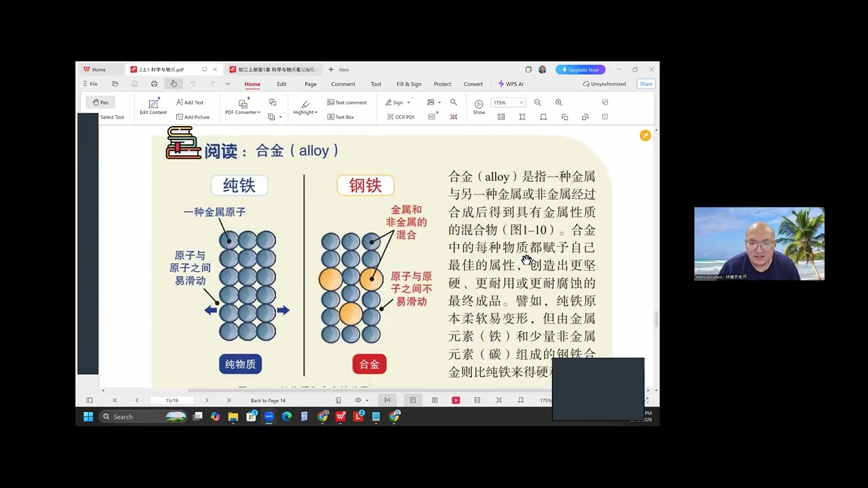This screenshot has height=488, width=868.
Task: Click the Share button
Action: coord(646,84)
